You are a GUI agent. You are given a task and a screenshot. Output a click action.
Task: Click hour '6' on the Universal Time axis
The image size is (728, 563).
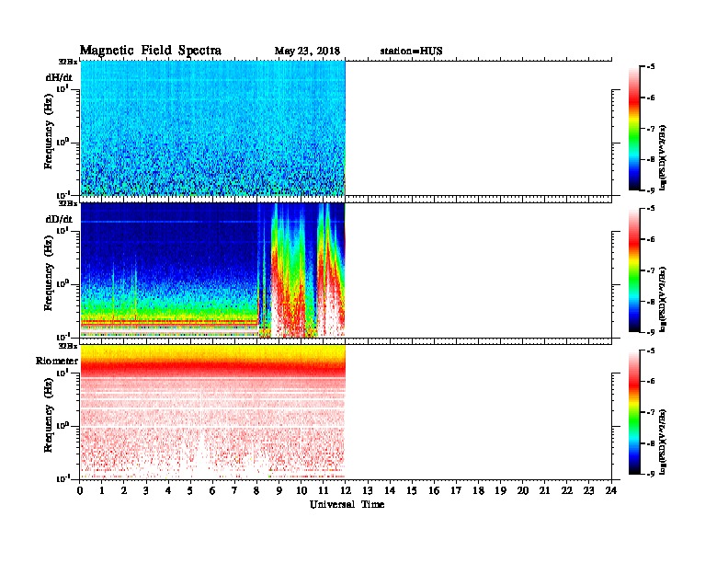(x=212, y=490)
